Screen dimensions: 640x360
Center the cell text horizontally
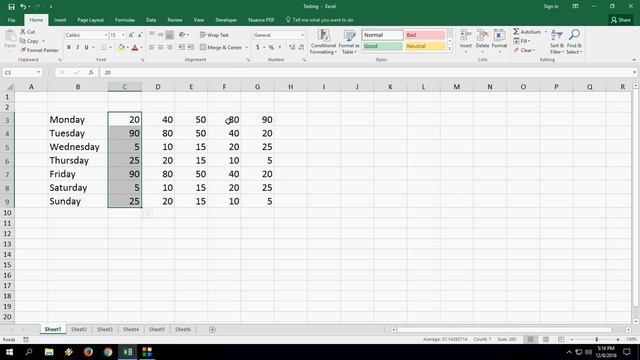click(x=160, y=47)
